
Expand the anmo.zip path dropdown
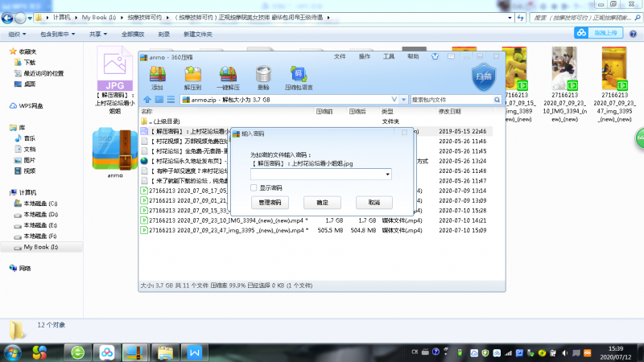(405, 100)
